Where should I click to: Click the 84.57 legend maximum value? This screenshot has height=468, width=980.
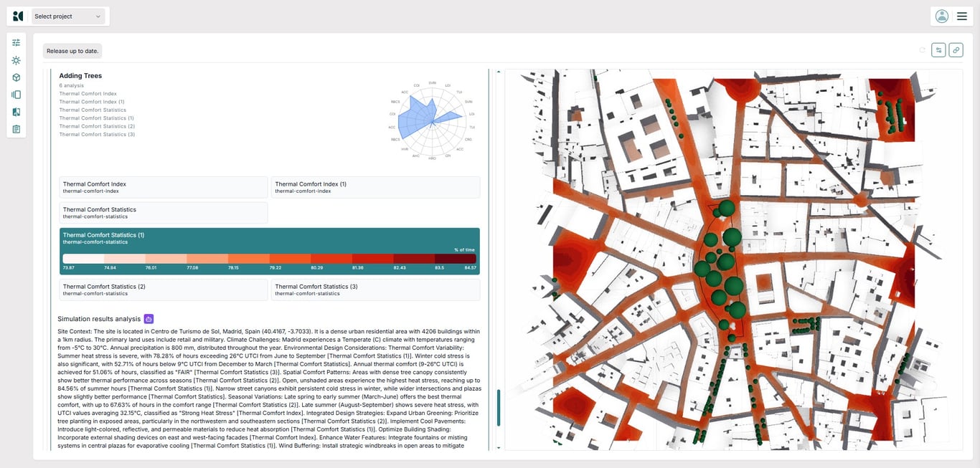coord(470,267)
